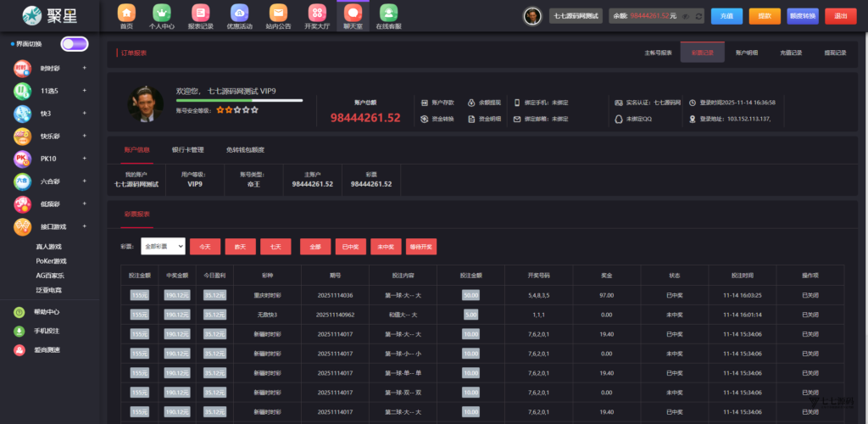Click the blue 充值 recharge button
Image resolution: width=868 pixels, height=424 pixels.
point(726,16)
